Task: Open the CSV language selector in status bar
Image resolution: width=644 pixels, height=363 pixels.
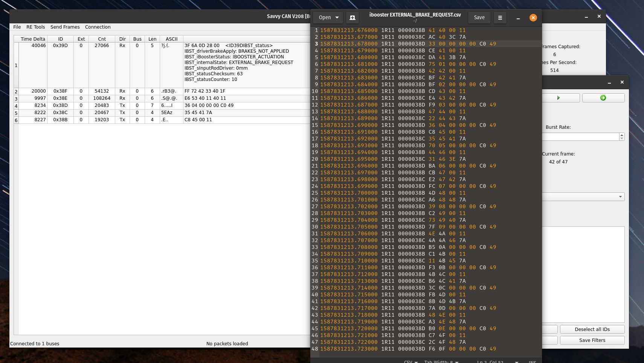Action: pos(411,361)
